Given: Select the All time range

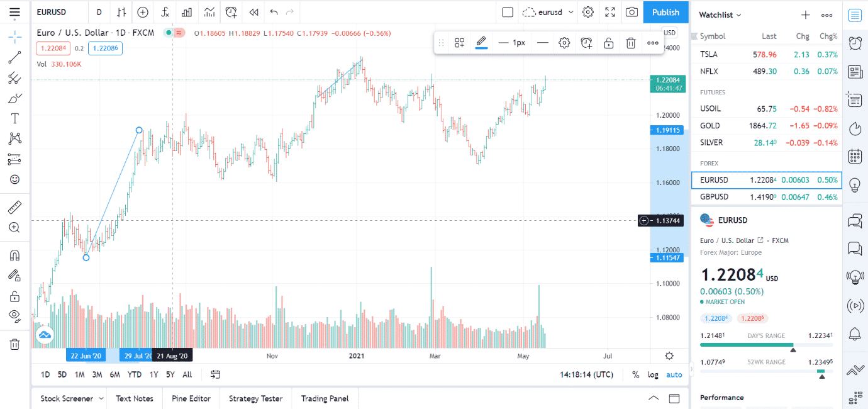Looking at the screenshot, I should [x=187, y=374].
